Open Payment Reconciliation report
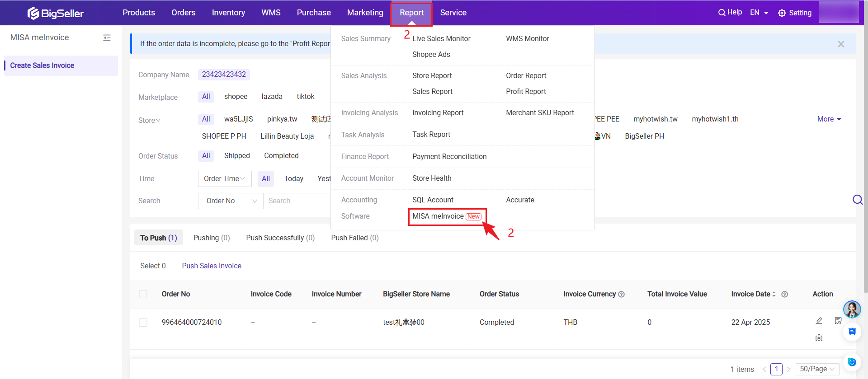Viewport: 868px width, 379px height. [x=449, y=157]
